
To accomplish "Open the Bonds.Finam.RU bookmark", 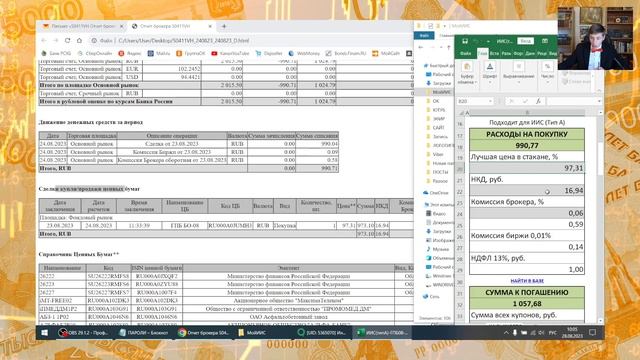I will click(x=346, y=53).
